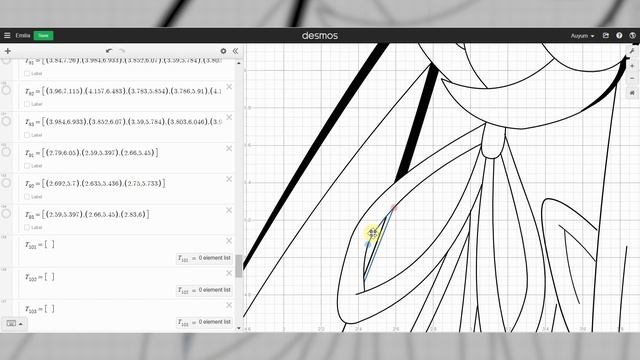Click the redo arrow
The image size is (640, 360).
coord(122,51)
